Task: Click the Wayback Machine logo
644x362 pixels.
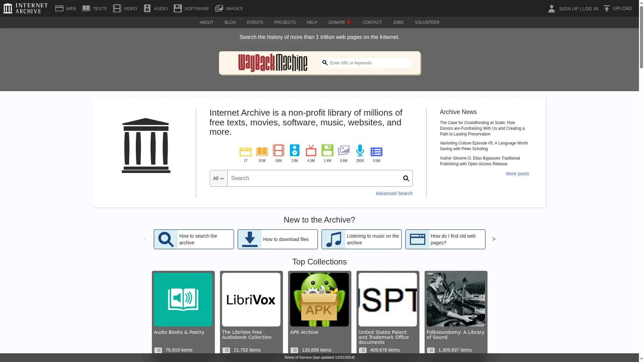Action: tap(273, 63)
